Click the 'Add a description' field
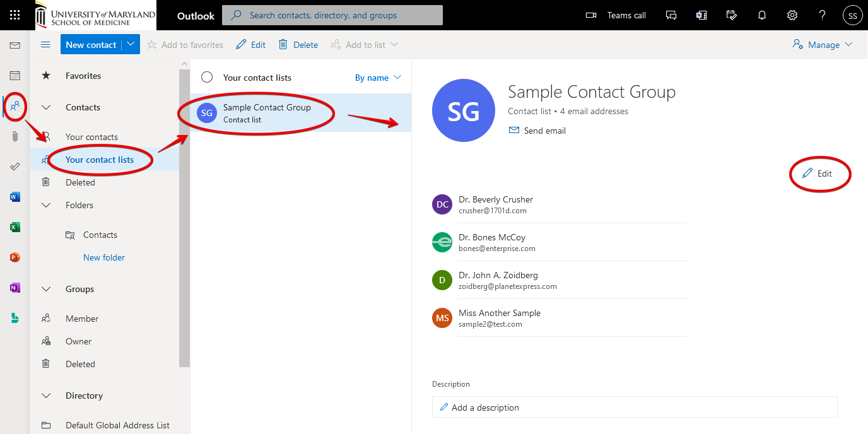 pyautogui.click(x=634, y=408)
